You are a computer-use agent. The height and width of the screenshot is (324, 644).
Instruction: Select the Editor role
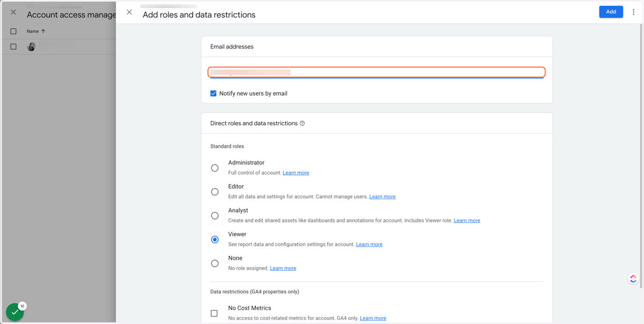click(215, 192)
